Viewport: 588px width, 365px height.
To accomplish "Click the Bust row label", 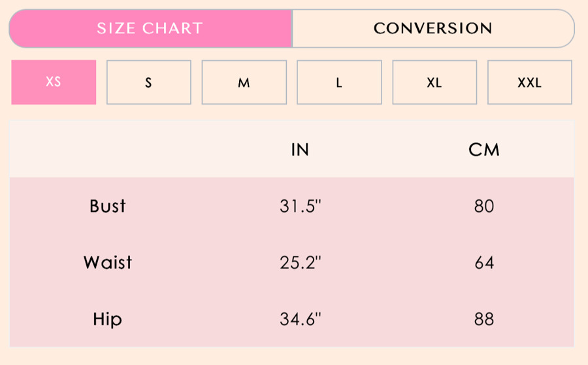I will click(x=108, y=206).
